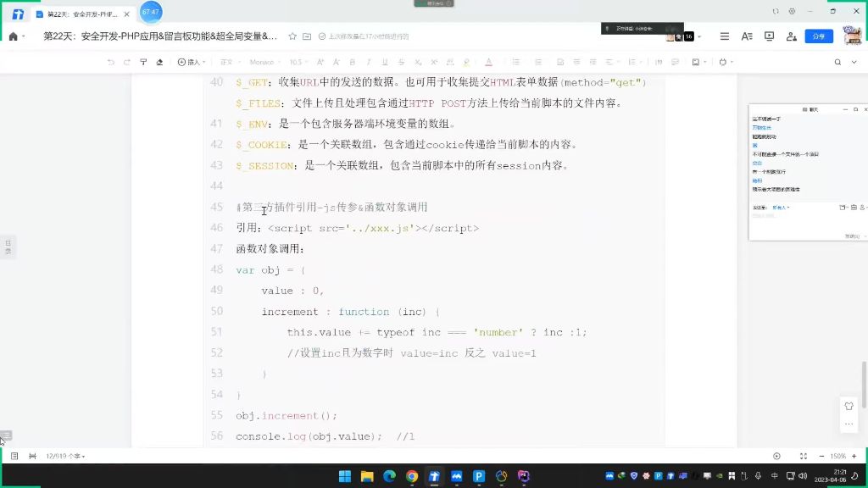Toggle underline formatting
The image size is (868, 488).
[385, 62]
